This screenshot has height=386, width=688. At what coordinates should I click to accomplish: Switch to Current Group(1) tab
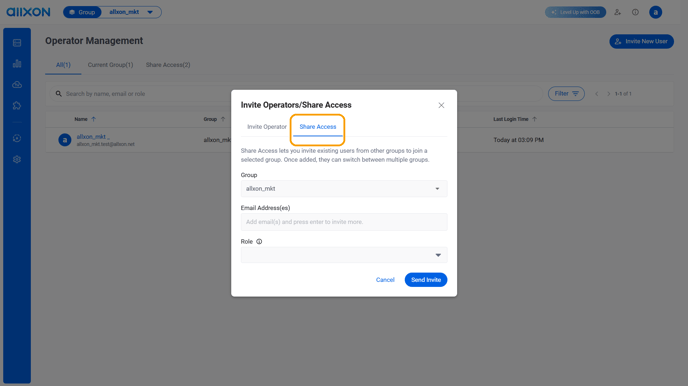[x=110, y=65]
